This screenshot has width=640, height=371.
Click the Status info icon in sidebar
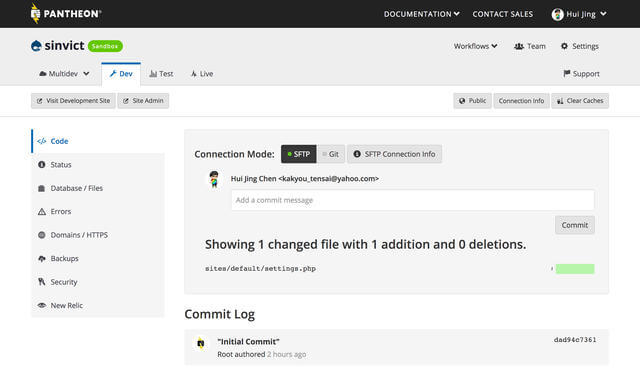[x=42, y=164]
